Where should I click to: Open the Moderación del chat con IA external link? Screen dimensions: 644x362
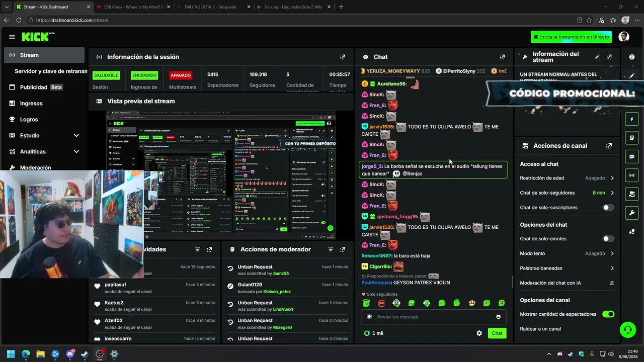click(x=611, y=283)
